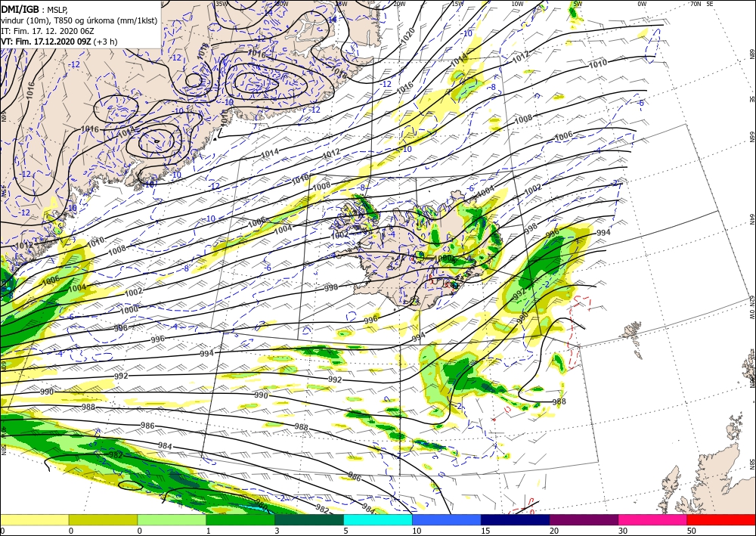Click the legend scale value 1

point(209,531)
